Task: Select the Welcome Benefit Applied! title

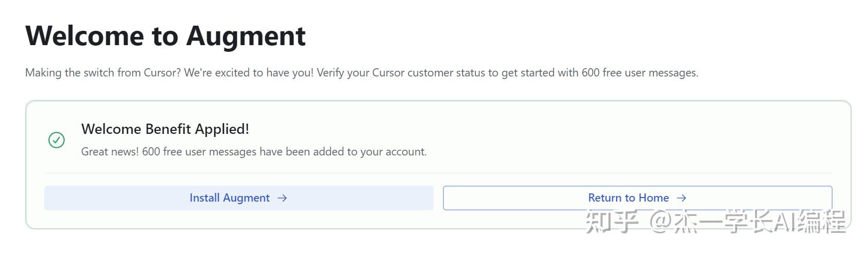Action: point(165,129)
